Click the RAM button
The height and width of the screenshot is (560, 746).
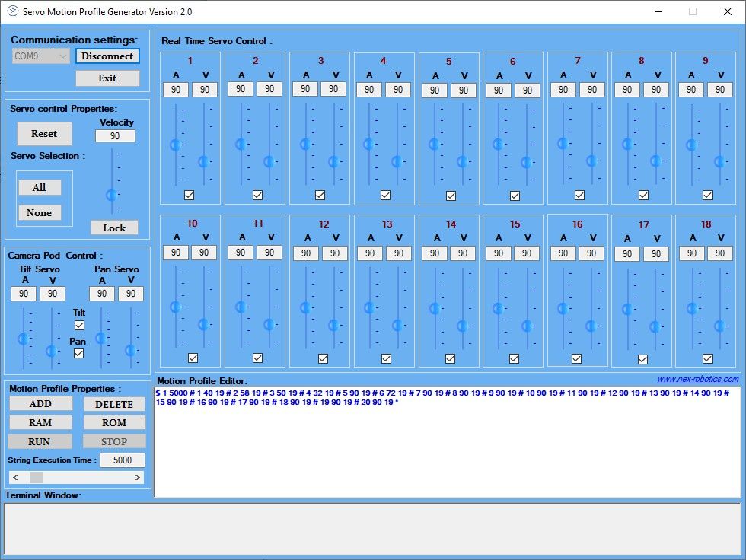pos(40,422)
